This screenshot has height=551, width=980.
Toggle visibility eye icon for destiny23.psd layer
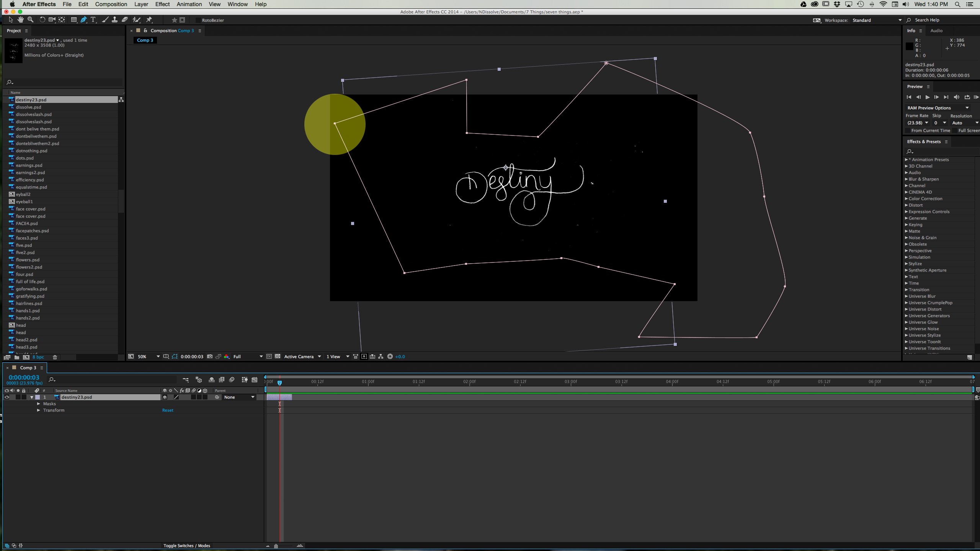click(7, 397)
